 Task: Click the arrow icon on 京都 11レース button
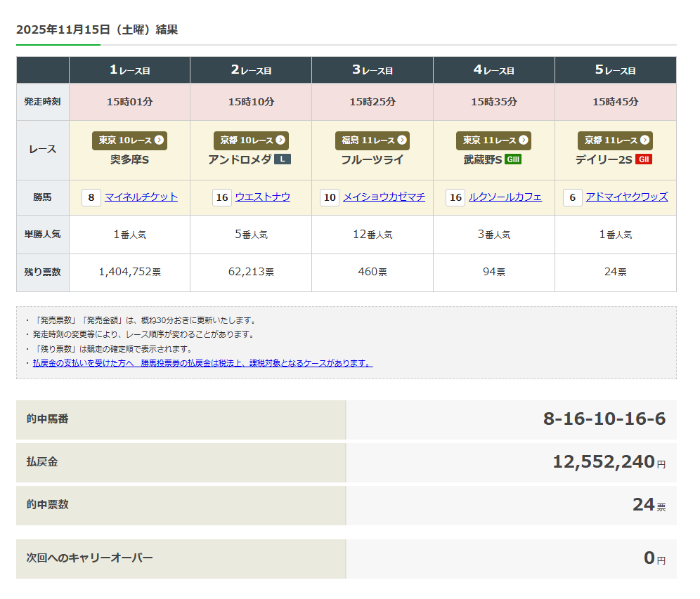point(644,140)
